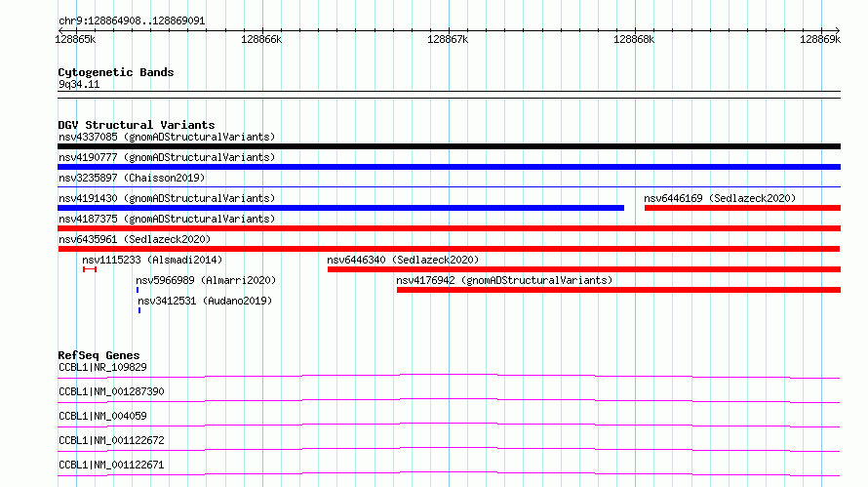Open the nsv4191430 gnomAD variant label
The image size is (868, 487).
(167, 198)
